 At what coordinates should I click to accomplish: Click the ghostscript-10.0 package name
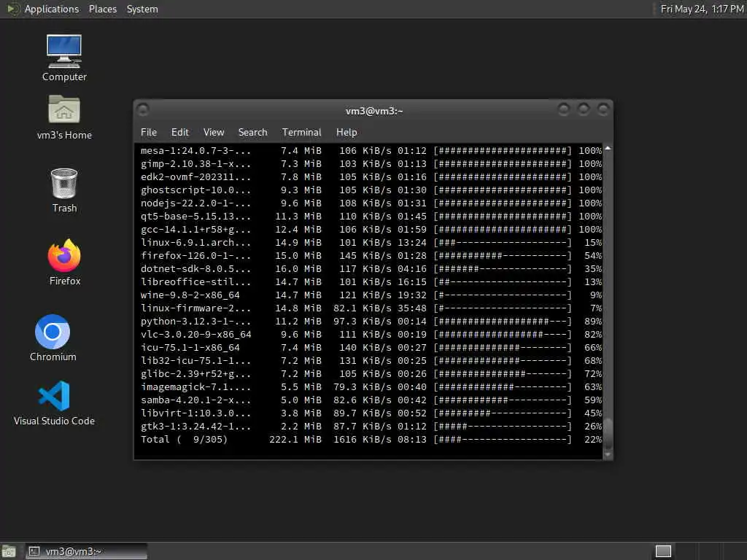point(196,190)
